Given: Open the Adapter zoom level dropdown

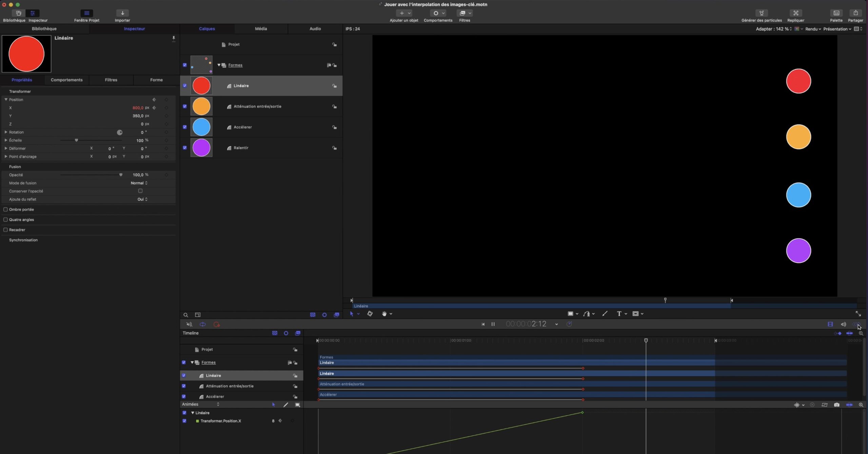Looking at the screenshot, I should pyautogui.click(x=774, y=29).
